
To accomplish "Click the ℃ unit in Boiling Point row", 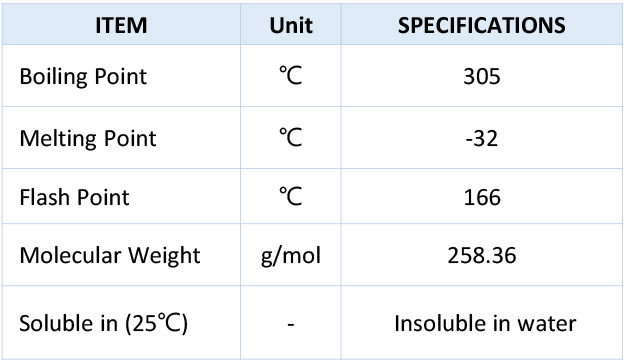I will (x=291, y=75).
